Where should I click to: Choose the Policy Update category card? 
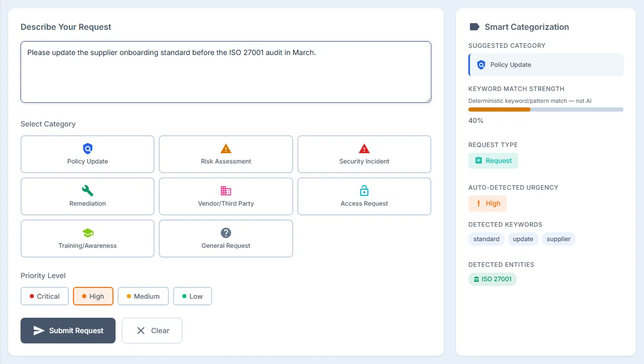[x=87, y=154]
